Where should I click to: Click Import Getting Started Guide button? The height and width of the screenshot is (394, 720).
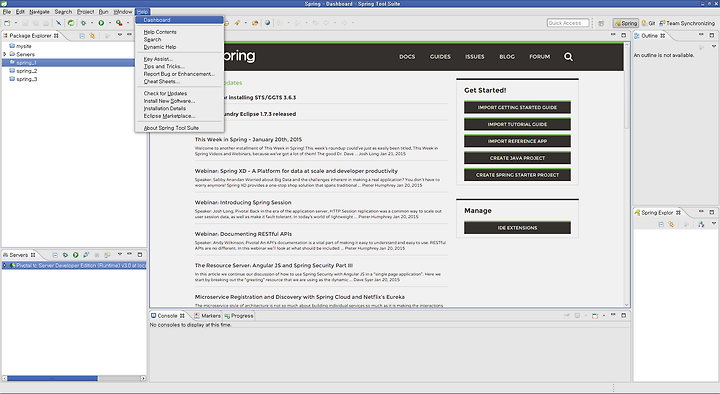(517, 107)
